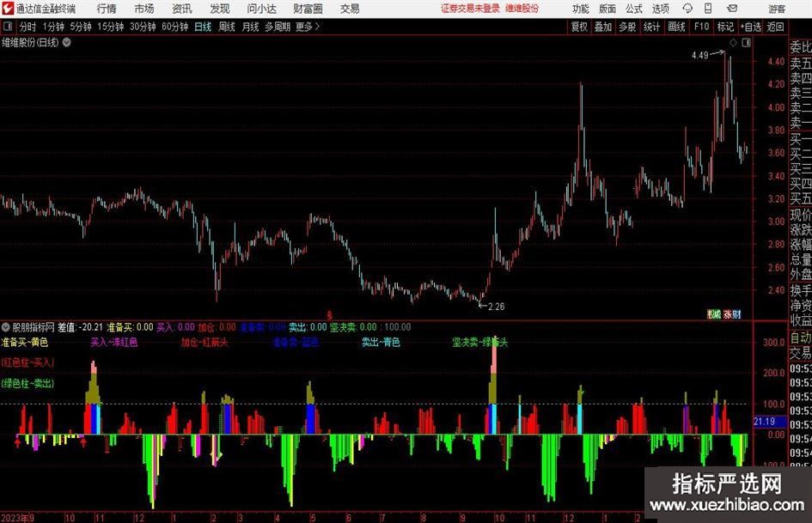Viewport: 812px width, 523px height.
Task: Open the 功能 menu
Action: pyautogui.click(x=581, y=9)
